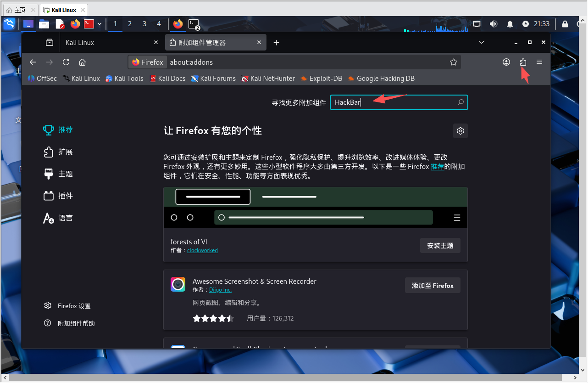
Task: Open the file manager from the panel
Action: click(x=44, y=24)
